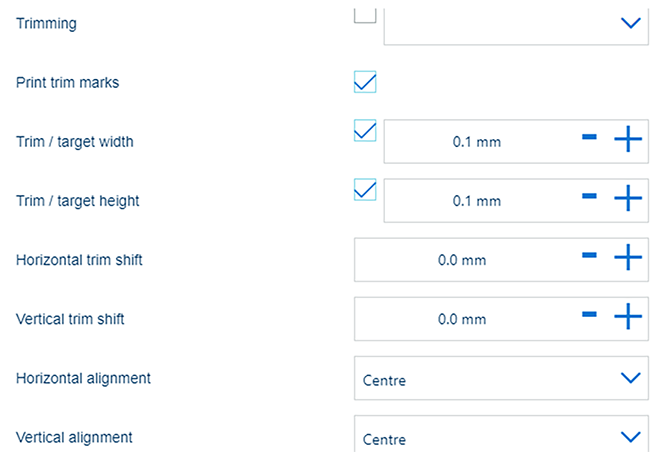
Task: Increase the Vertical trim shift value
Action: [627, 318]
